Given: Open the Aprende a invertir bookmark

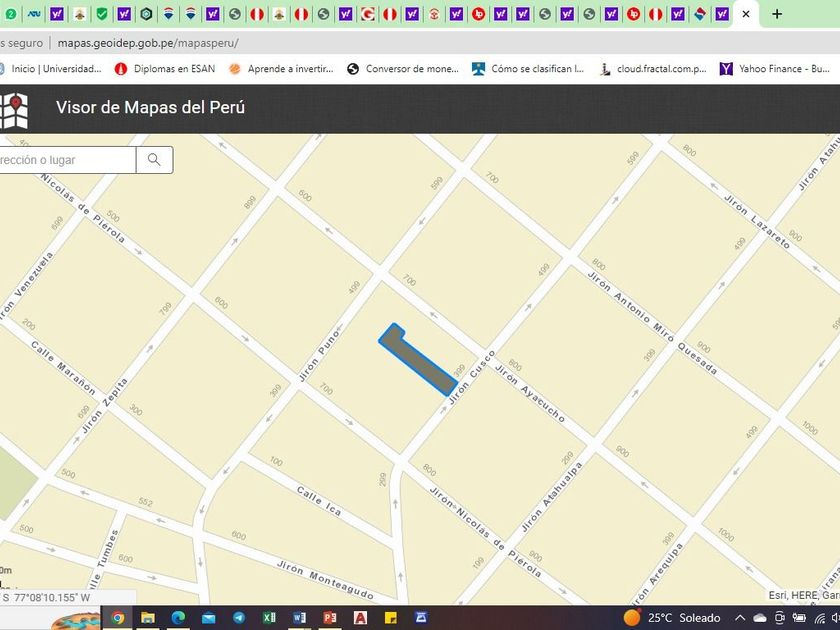Looking at the screenshot, I should (x=282, y=69).
